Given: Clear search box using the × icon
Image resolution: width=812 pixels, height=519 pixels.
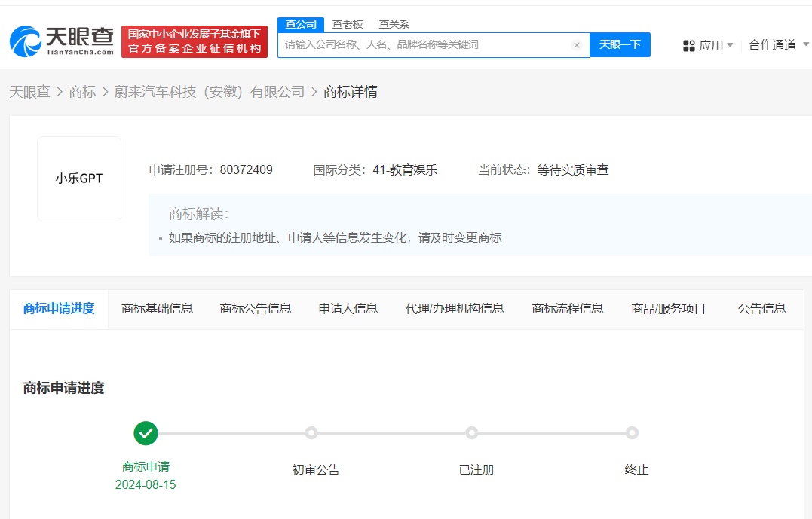Looking at the screenshot, I should [x=577, y=45].
